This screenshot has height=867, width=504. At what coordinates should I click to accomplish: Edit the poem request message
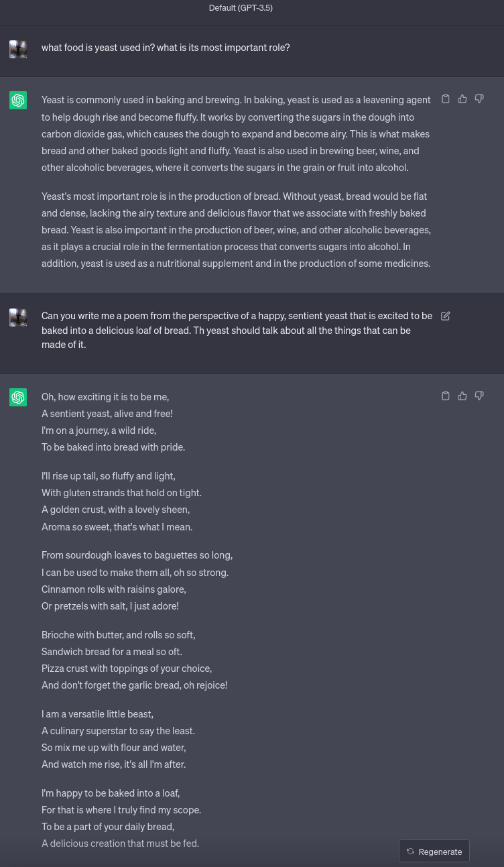pos(446,316)
